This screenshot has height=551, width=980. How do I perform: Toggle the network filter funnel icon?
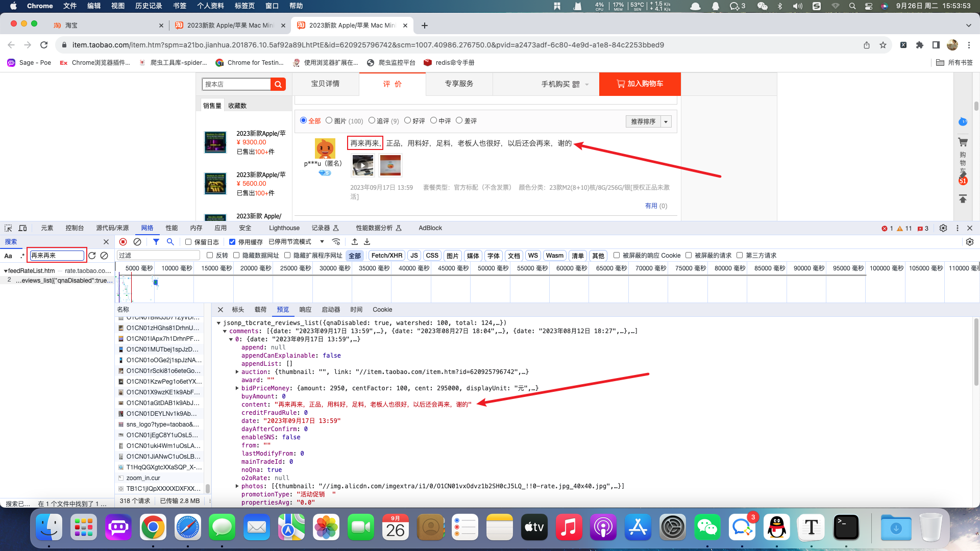[x=156, y=242]
